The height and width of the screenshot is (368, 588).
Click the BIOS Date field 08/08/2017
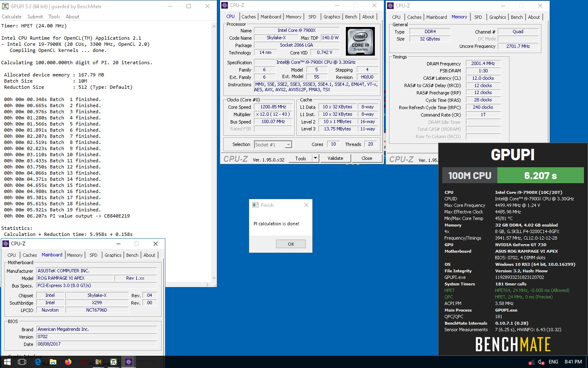[97, 344]
